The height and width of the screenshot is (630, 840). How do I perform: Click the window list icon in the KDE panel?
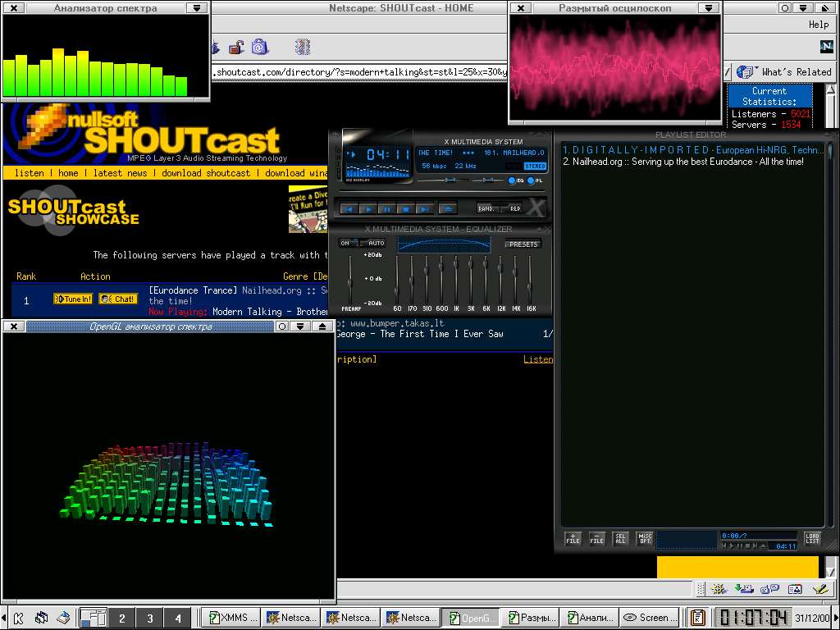click(x=41, y=618)
